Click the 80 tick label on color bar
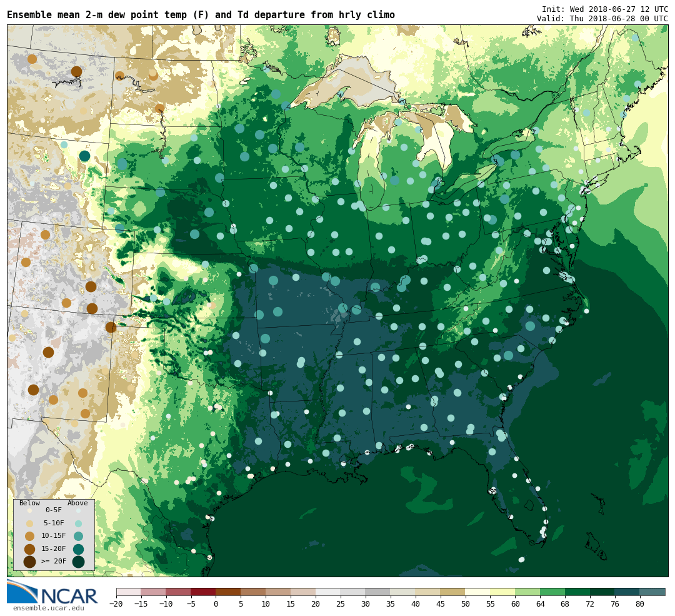Screen dimensions: 675x616 click(640, 604)
